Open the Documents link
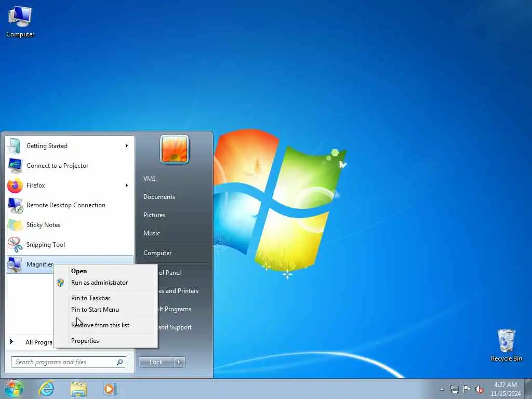The height and width of the screenshot is (399, 532). 159,197
